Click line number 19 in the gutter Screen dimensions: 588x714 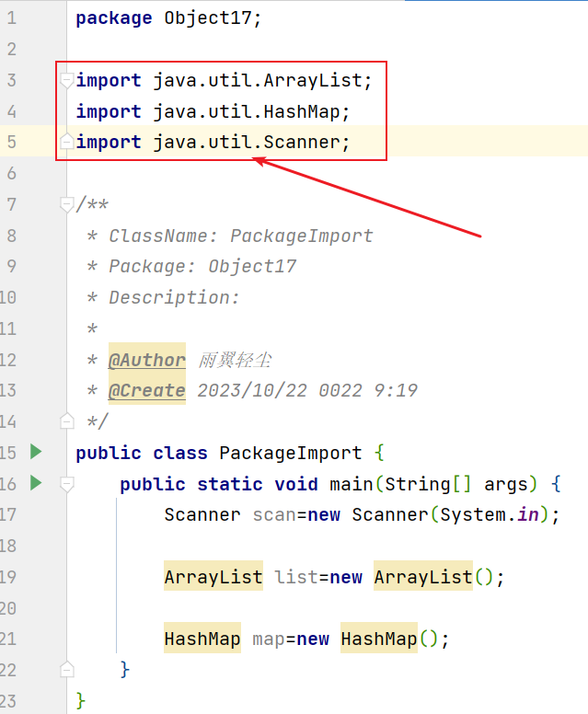tap(8, 577)
